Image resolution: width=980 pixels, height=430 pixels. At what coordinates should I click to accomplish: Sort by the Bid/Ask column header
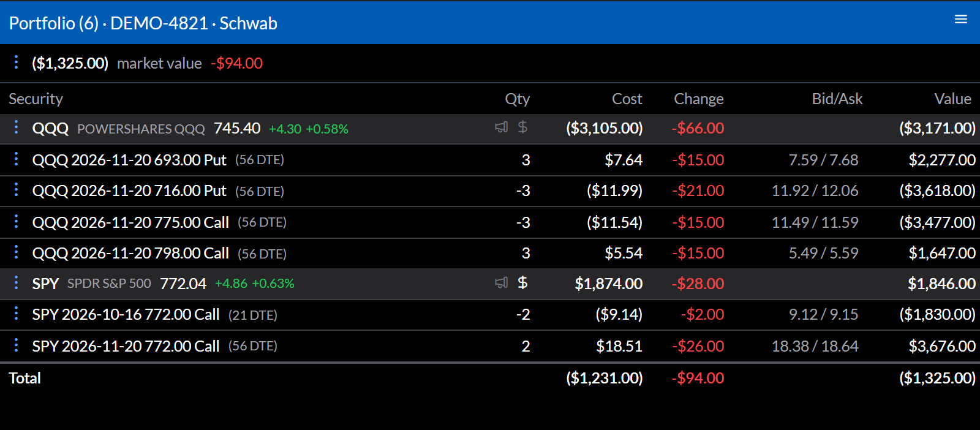[x=837, y=99]
